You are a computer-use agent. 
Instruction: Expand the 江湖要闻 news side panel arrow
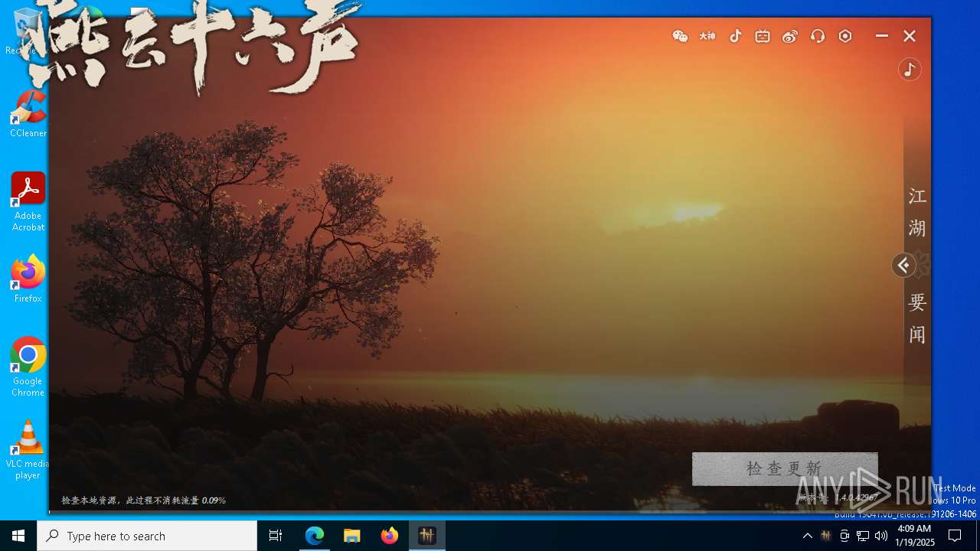pyautogui.click(x=904, y=266)
